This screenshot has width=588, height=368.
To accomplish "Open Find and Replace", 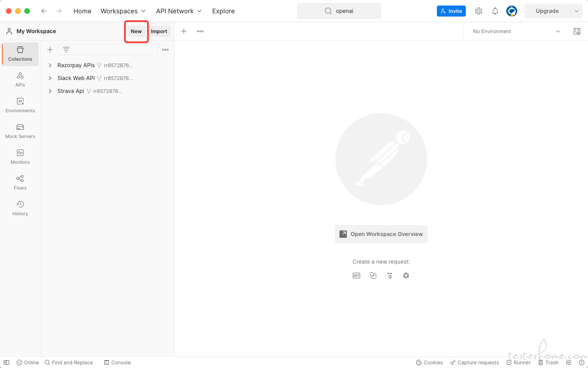I will tap(69, 362).
